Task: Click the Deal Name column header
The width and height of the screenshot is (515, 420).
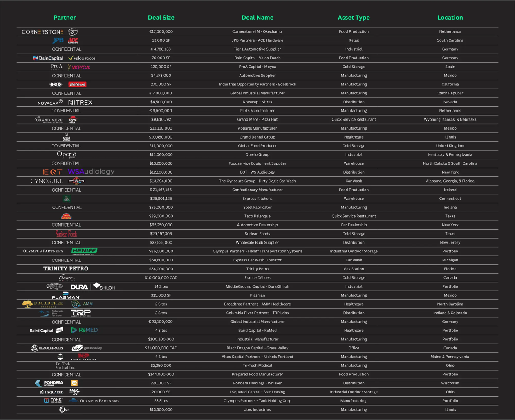Action: point(257,18)
